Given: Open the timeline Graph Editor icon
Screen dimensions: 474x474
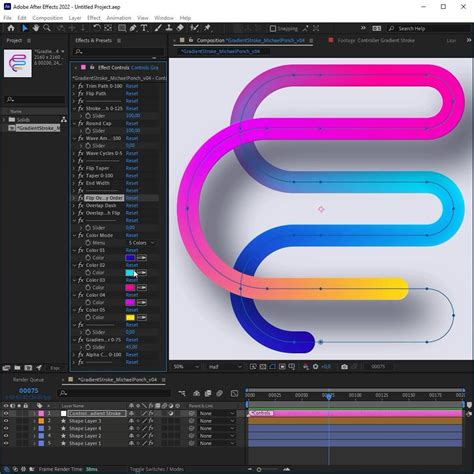Looking at the screenshot, I should click(234, 393).
